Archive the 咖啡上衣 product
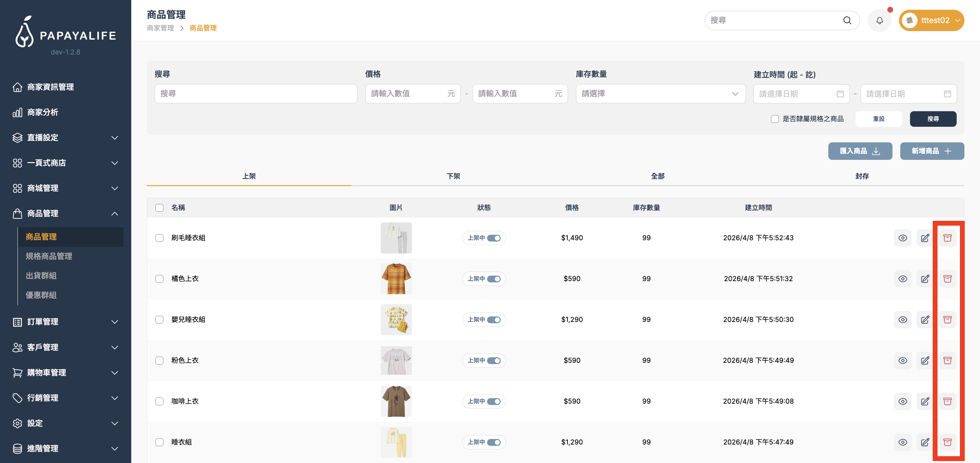 (x=947, y=401)
